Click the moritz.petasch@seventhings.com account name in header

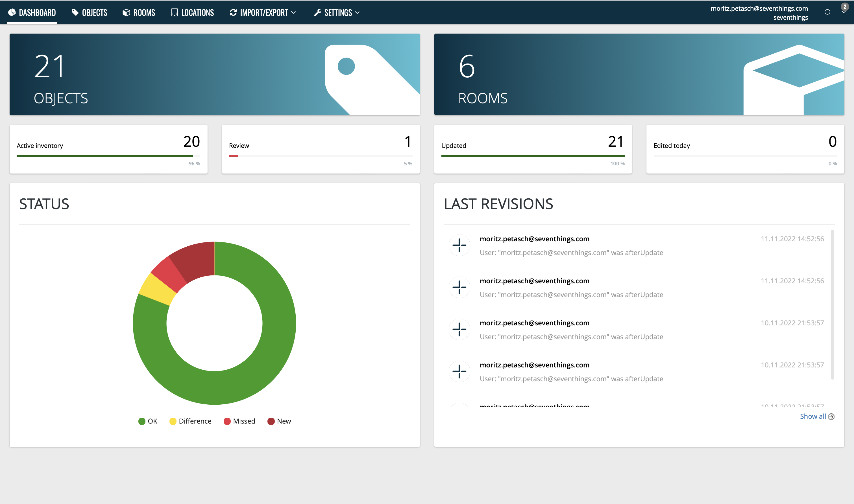759,8
